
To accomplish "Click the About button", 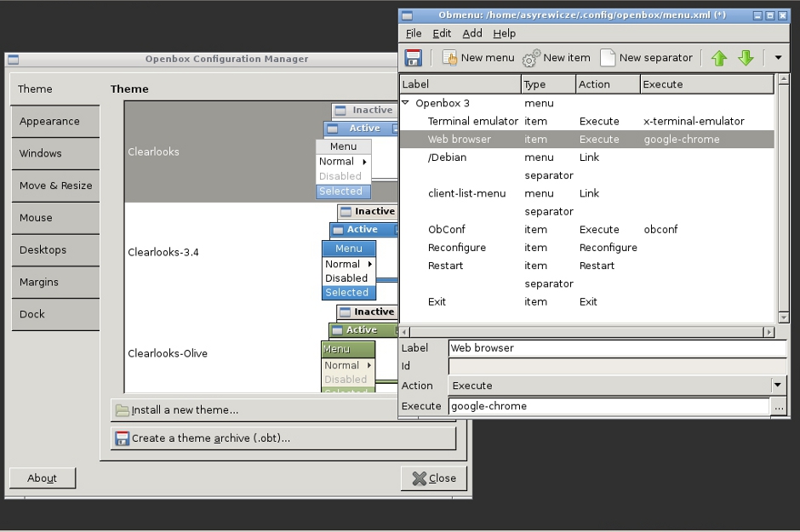I will pyautogui.click(x=43, y=478).
